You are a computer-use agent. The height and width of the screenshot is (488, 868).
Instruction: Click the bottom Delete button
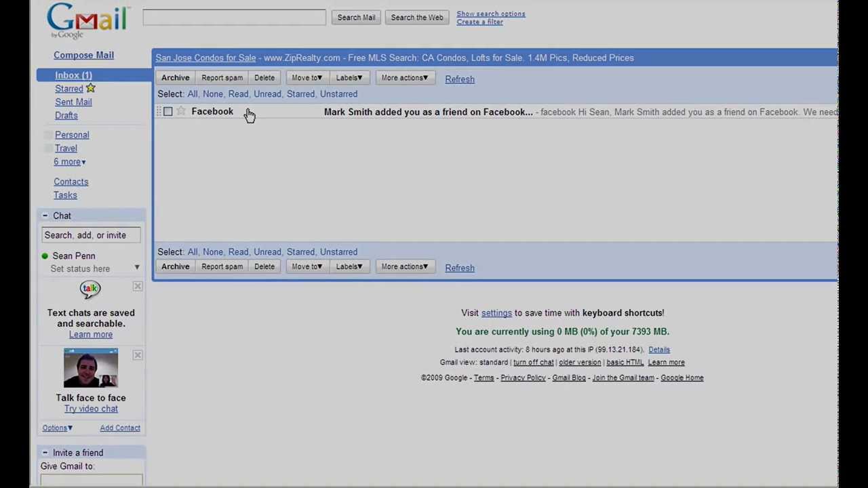click(264, 266)
